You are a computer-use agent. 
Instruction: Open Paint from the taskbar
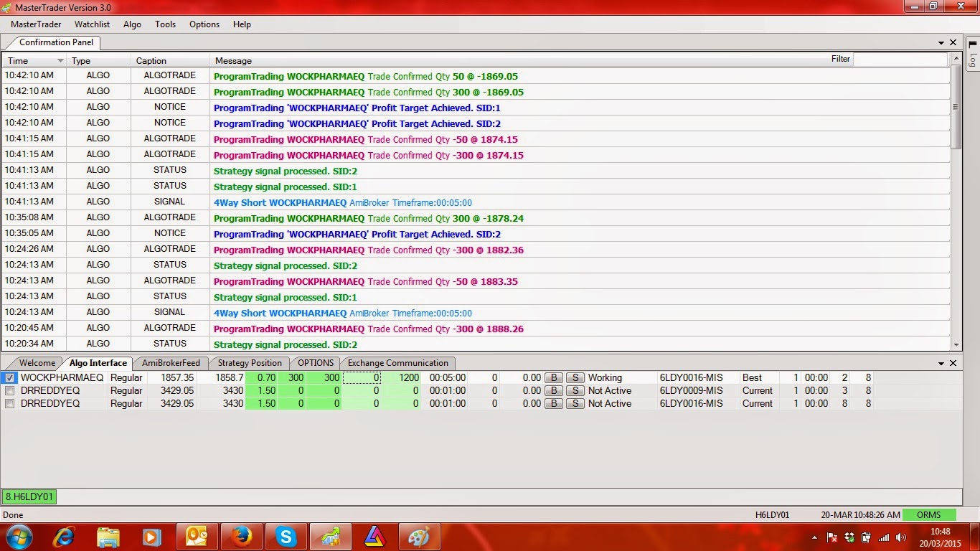click(x=419, y=537)
